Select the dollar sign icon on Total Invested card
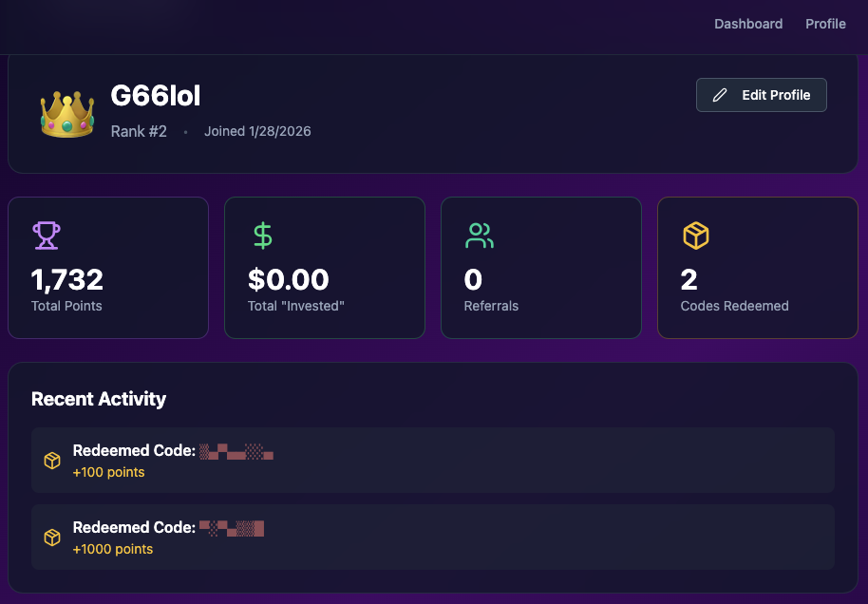 pyautogui.click(x=263, y=236)
